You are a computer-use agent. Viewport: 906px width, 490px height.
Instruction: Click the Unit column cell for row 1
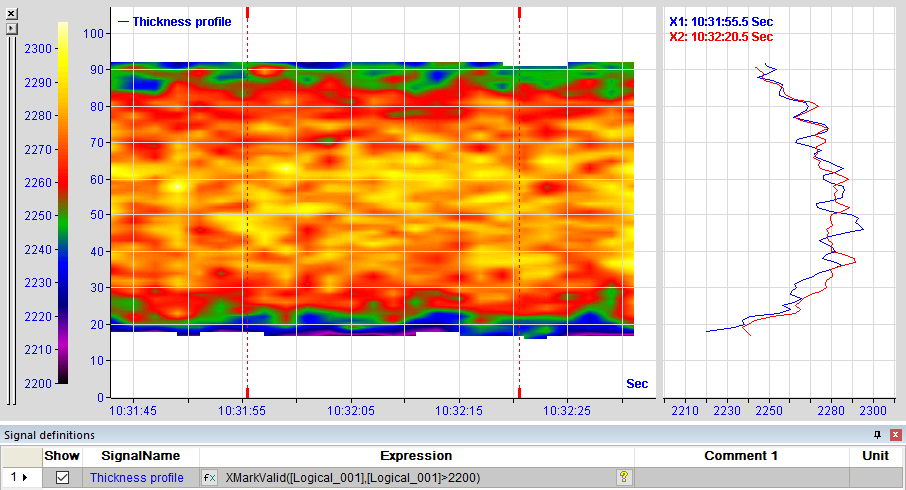pyautogui.click(x=875, y=478)
